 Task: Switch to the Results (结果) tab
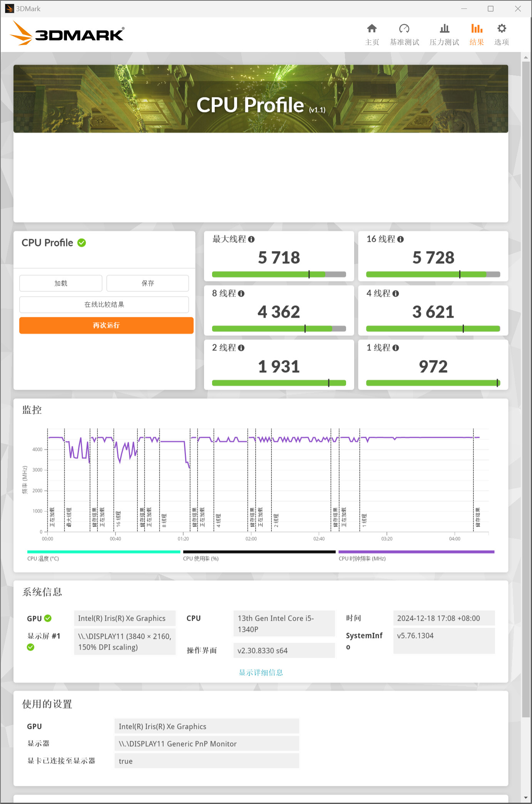pos(476,34)
